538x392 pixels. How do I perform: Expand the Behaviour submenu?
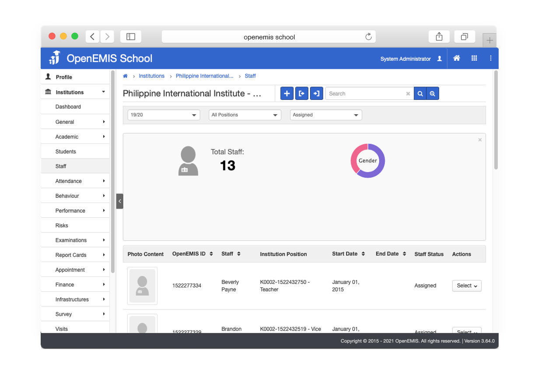pos(75,196)
